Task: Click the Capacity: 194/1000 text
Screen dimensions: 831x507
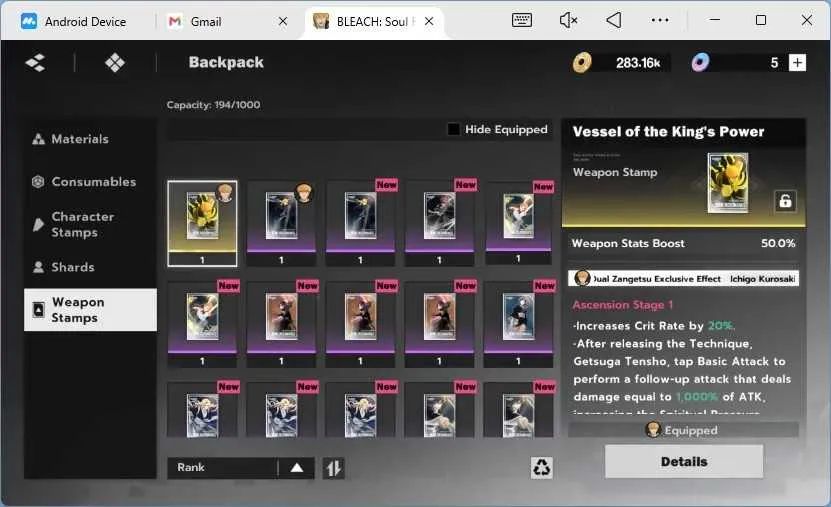Action: tap(213, 105)
